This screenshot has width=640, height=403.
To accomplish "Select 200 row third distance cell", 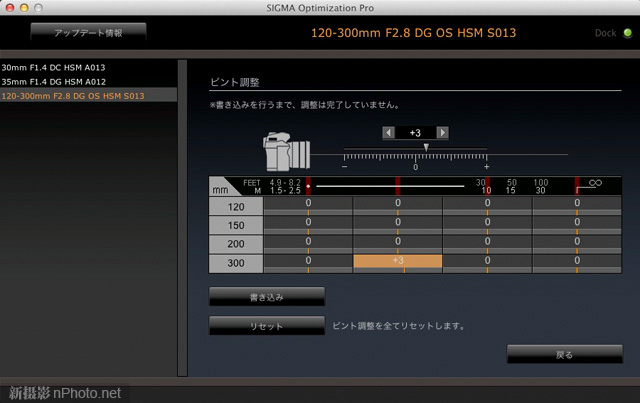I will point(487,244).
